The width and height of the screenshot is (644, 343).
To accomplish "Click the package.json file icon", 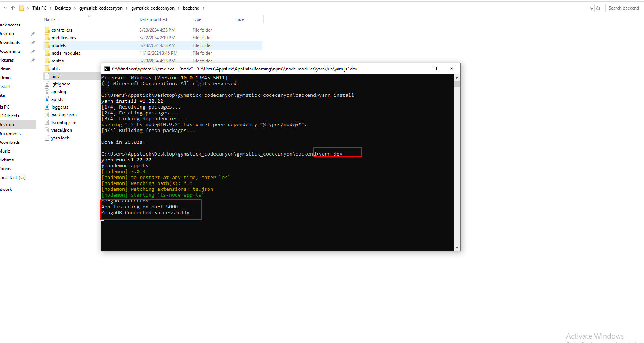I will pos(47,115).
